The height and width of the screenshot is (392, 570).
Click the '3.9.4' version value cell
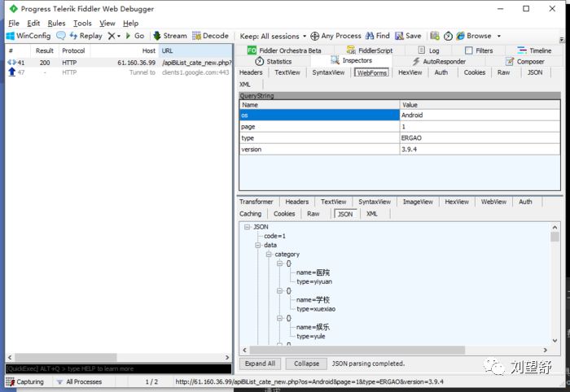click(x=480, y=149)
